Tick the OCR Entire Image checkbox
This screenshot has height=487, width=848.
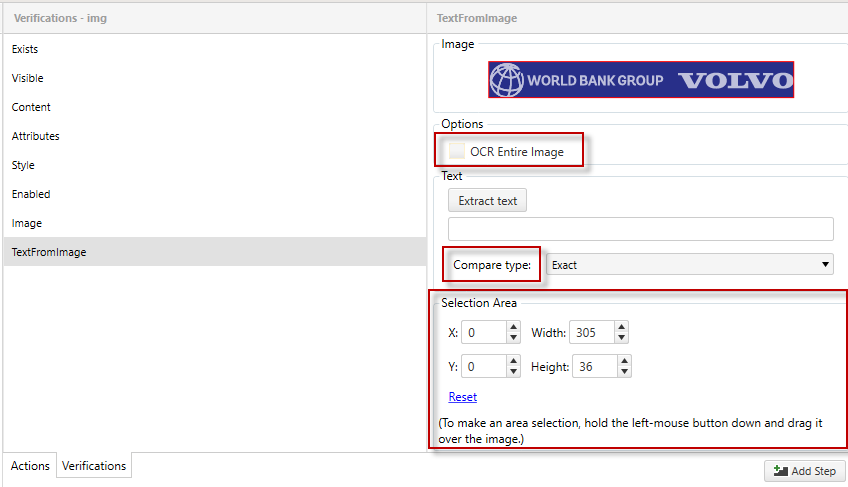(456, 151)
